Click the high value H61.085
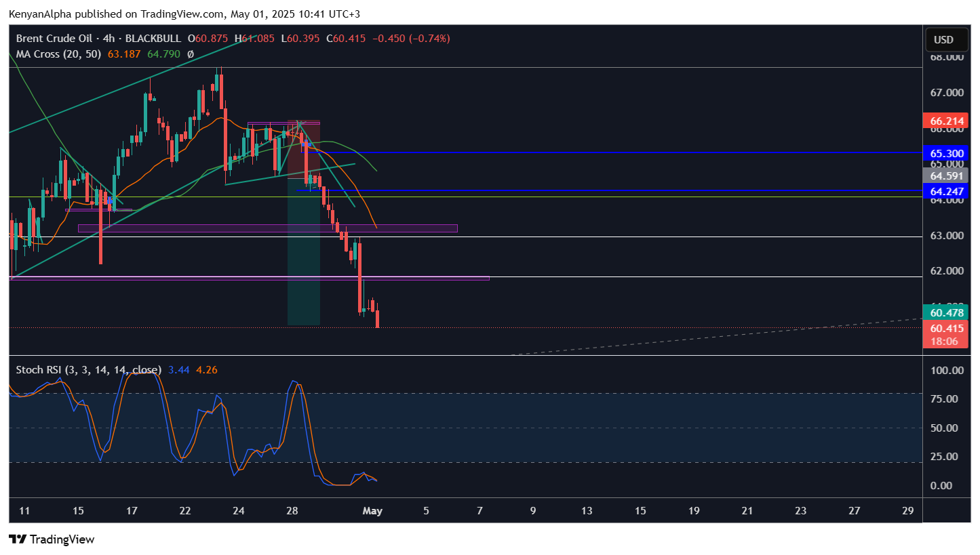This screenshot has width=980, height=555. click(x=254, y=39)
